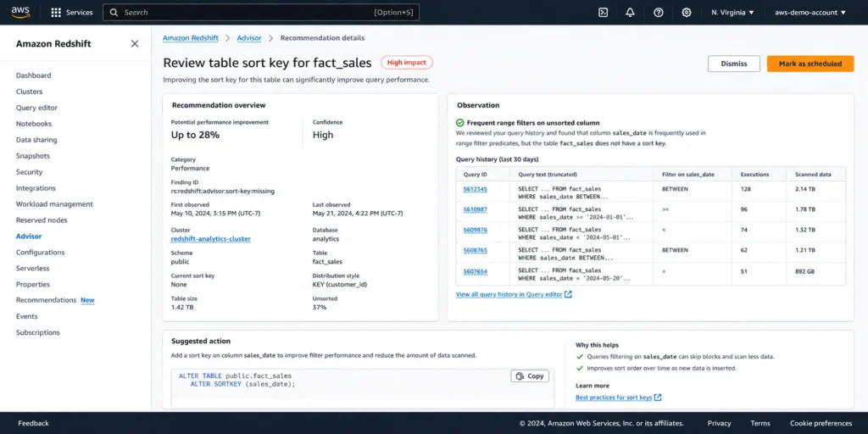Select Advisor in the sidebar

point(29,236)
